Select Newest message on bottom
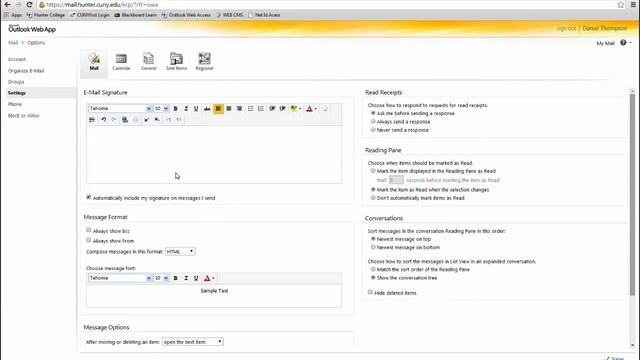 point(373,247)
